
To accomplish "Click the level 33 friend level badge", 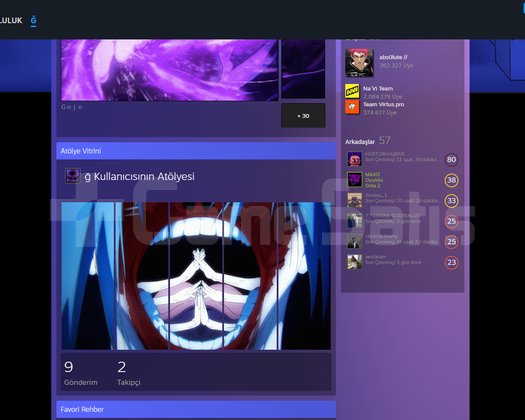I will [x=451, y=201].
